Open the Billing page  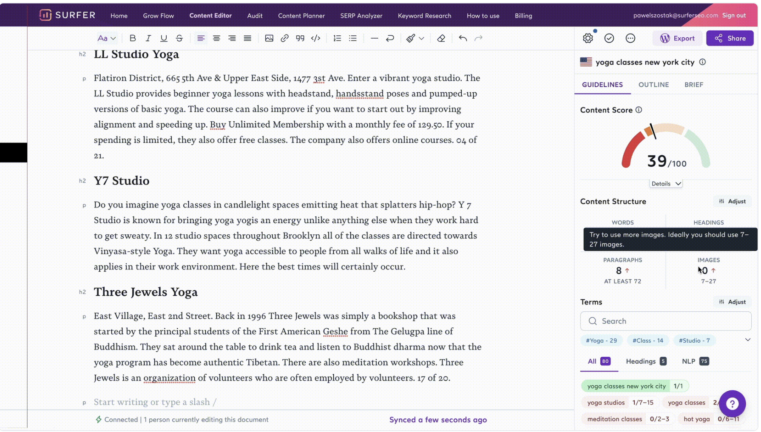523,16
